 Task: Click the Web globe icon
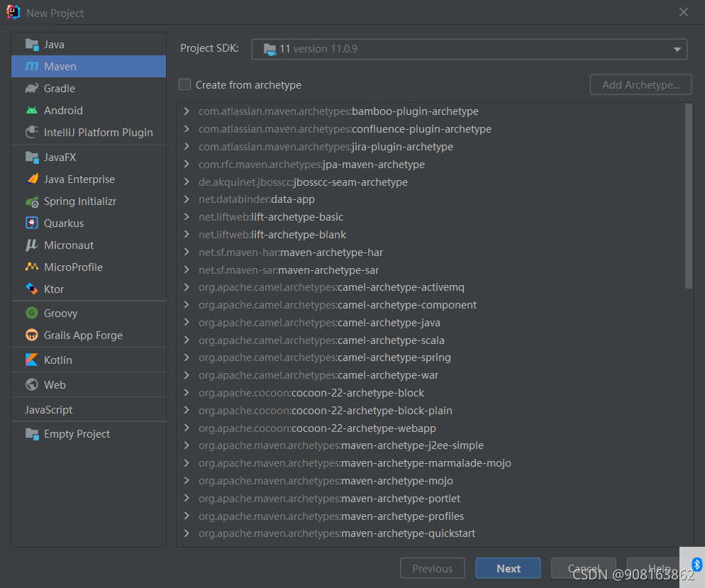pyautogui.click(x=32, y=384)
